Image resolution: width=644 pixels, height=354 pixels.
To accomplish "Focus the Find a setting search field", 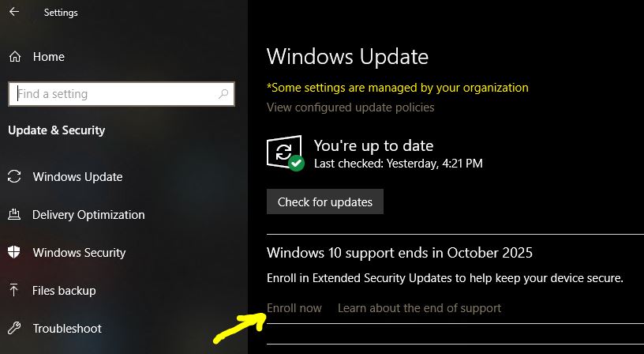I will pyautogui.click(x=122, y=94).
